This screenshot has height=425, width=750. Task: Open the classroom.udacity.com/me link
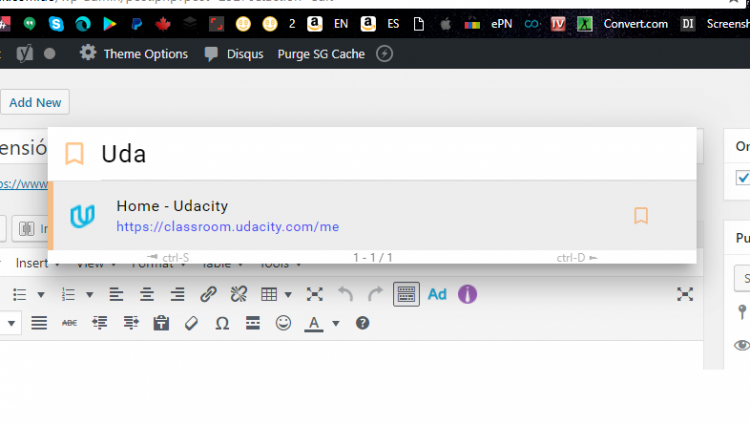tap(228, 227)
